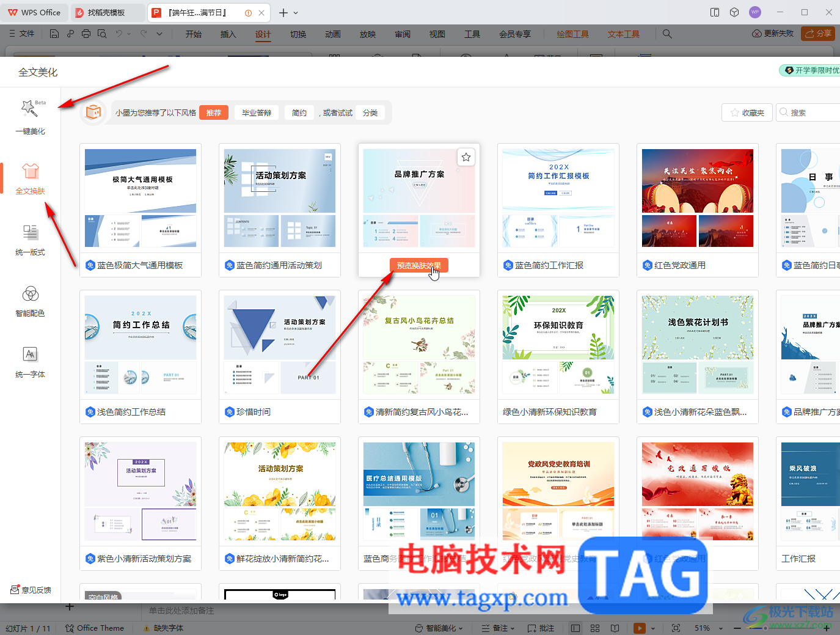Open 找稻壳模板 tab
840x635 pixels.
107,12
